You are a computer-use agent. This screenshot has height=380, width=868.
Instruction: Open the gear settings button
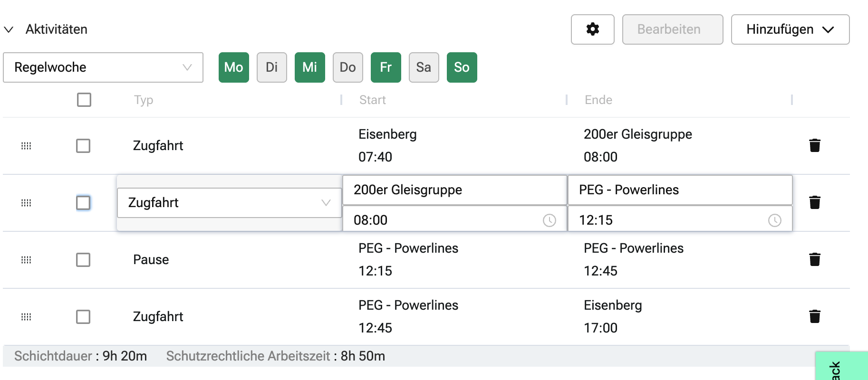point(592,29)
